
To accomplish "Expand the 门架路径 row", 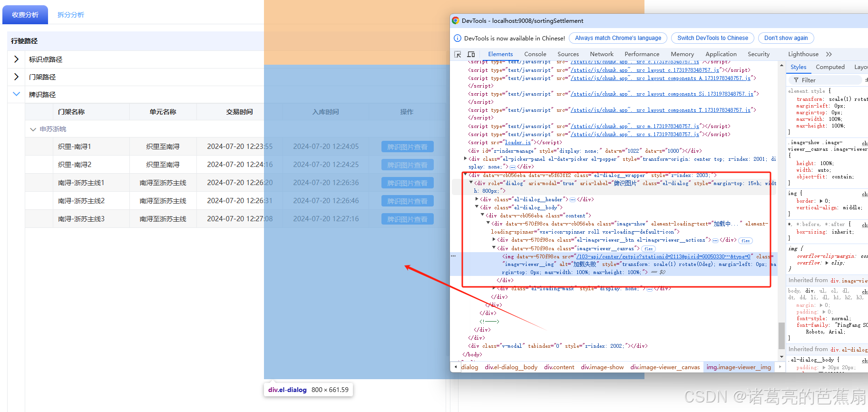I will coord(17,77).
